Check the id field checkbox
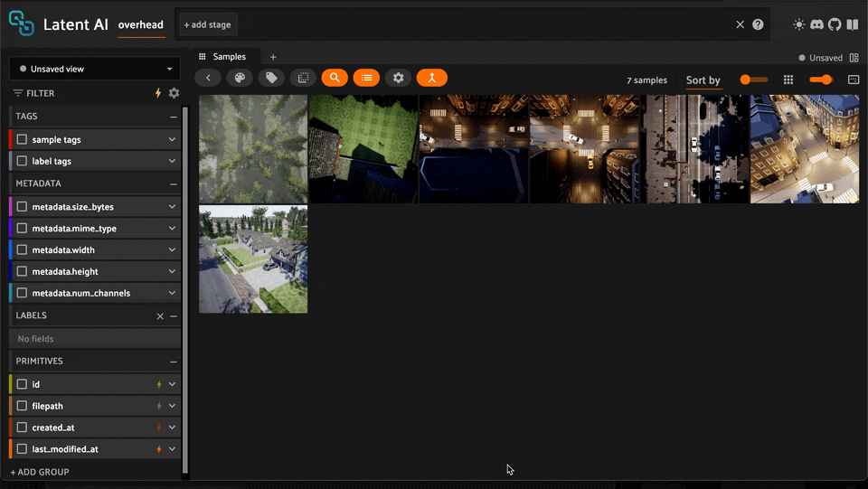868x489 pixels. click(22, 384)
